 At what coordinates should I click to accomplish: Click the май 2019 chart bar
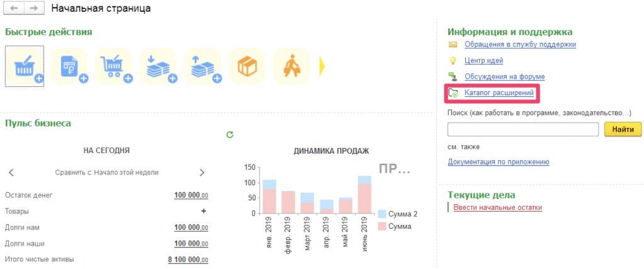pos(346,205)
